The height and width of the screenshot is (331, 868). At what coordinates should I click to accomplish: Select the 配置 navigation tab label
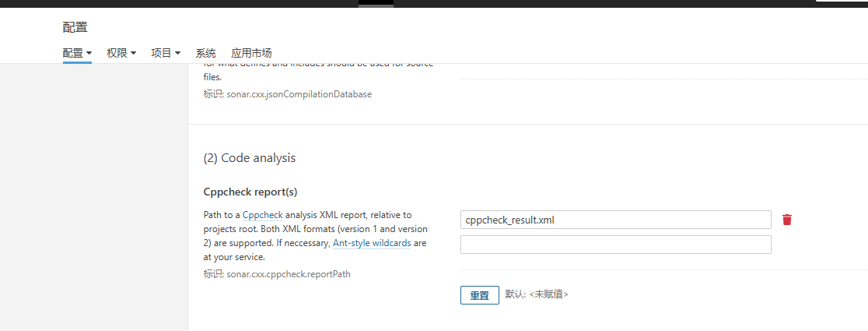tap(72, 53)
